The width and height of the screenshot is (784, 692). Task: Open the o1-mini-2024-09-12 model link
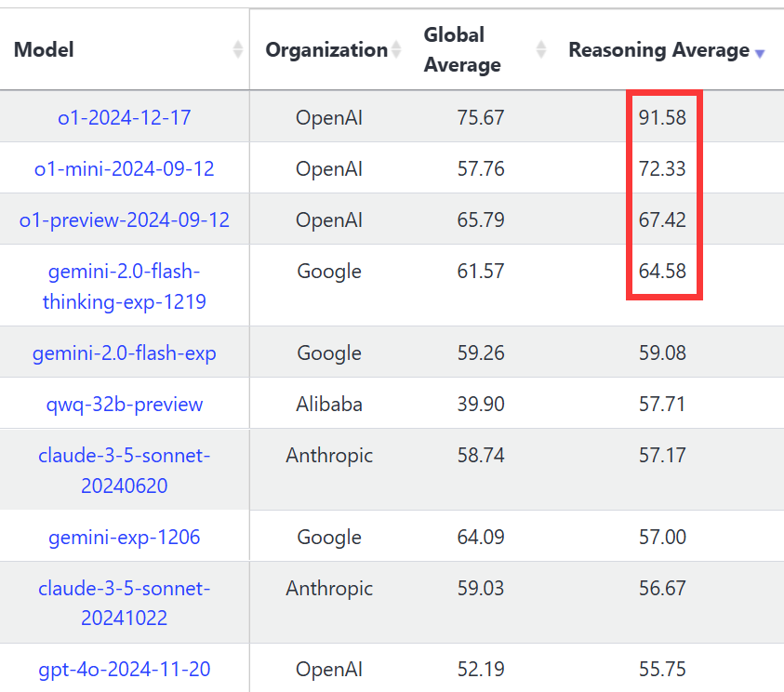click(125, 168)
